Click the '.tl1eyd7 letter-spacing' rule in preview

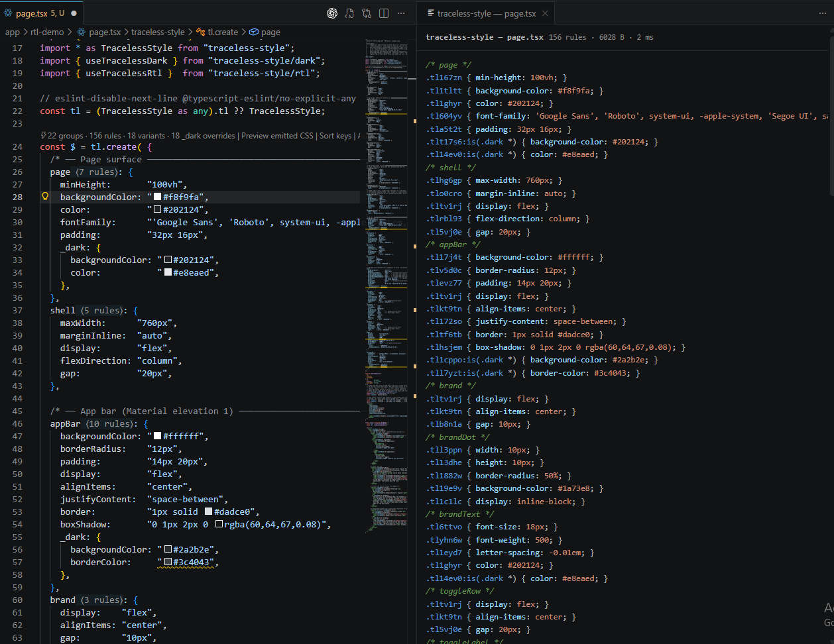[x=510, y=553]
